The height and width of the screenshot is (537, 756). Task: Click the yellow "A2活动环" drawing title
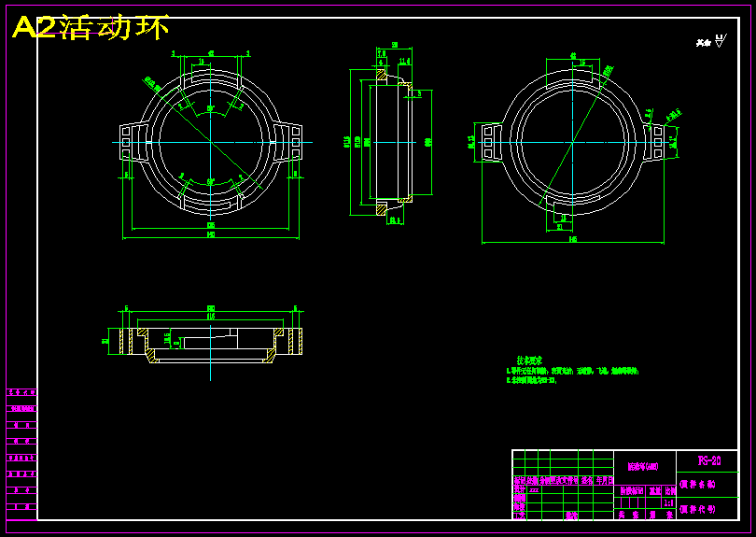point(91,27)
